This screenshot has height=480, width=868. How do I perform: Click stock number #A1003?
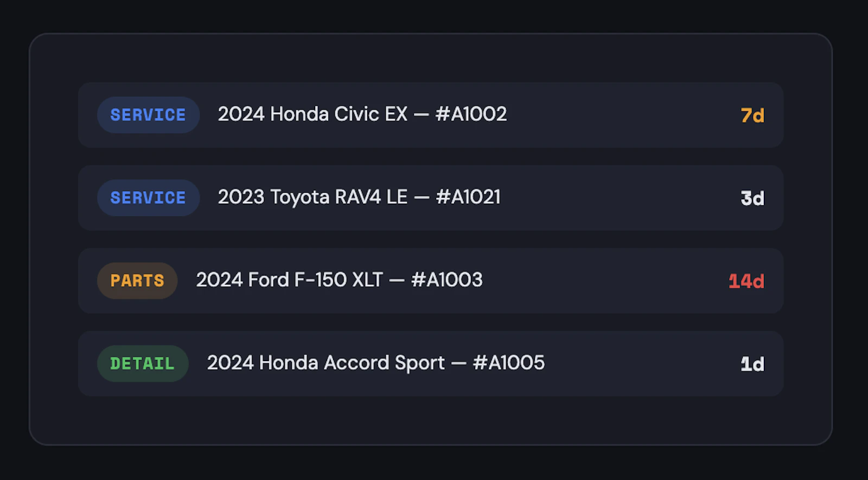coord(447,280)
